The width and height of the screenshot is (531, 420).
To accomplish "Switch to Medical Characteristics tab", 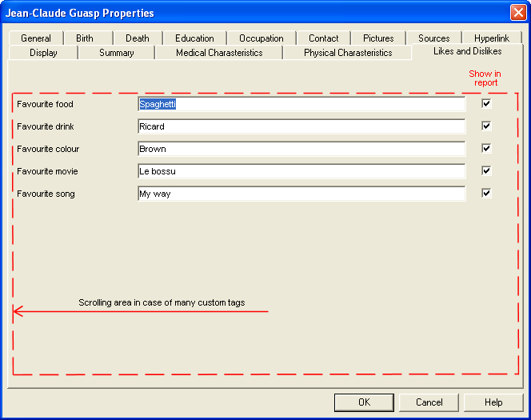I will (x=219, y=53).
